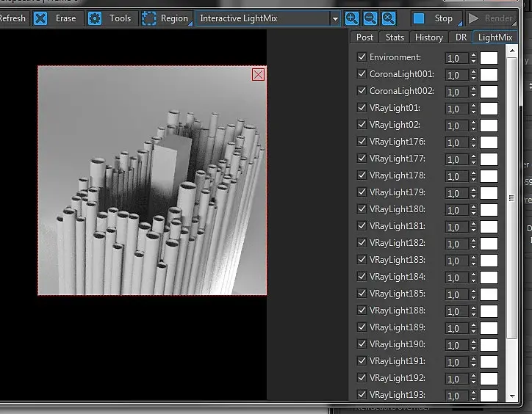Image resolution: width=532 pixels, height=414 pixels.
Task: Switch to the Post tab
Action: pos(364,37)
